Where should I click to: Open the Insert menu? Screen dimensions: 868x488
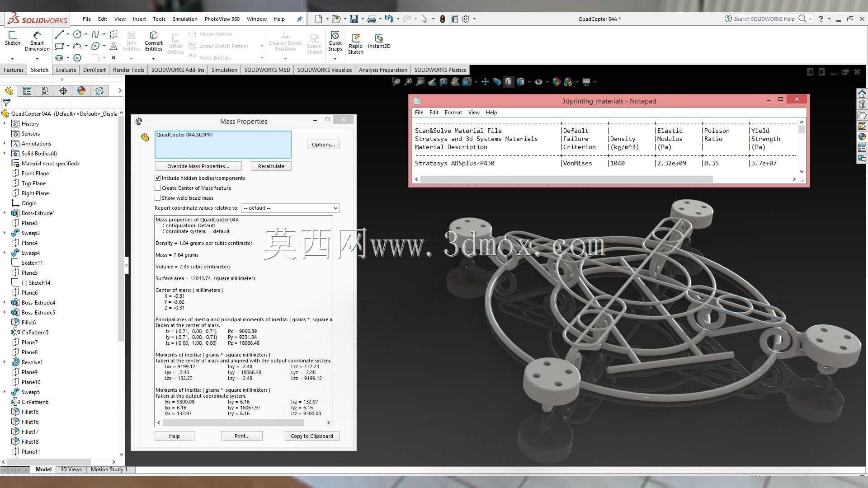139,19
